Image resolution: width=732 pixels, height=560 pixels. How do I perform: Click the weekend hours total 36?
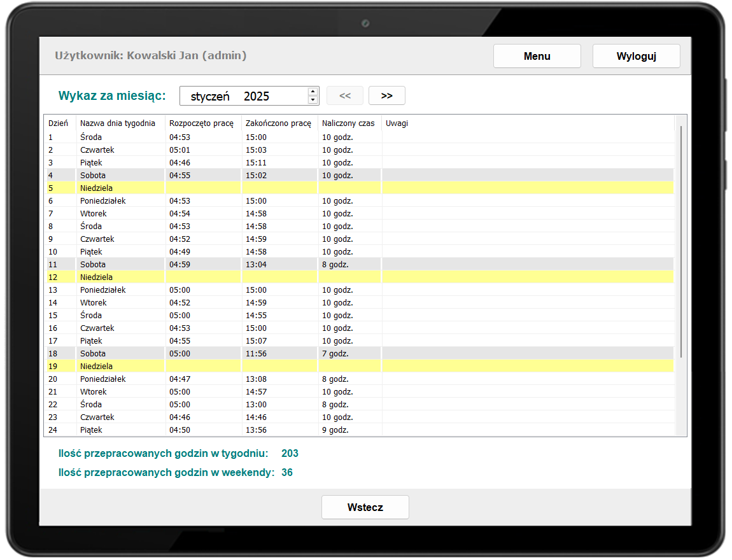pyautogui.click(x=287, y=472)
